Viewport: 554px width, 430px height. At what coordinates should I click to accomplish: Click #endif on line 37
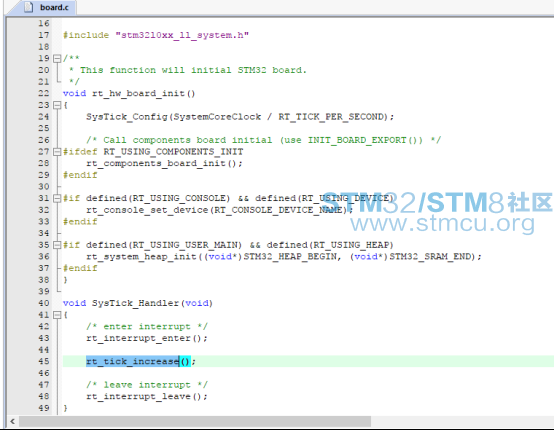[80, 269]
